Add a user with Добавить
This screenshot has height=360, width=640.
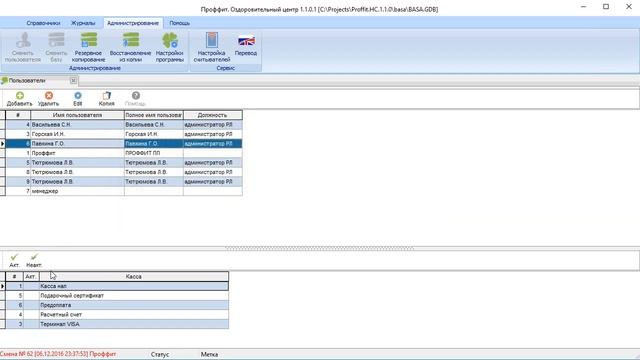point(20,99)
